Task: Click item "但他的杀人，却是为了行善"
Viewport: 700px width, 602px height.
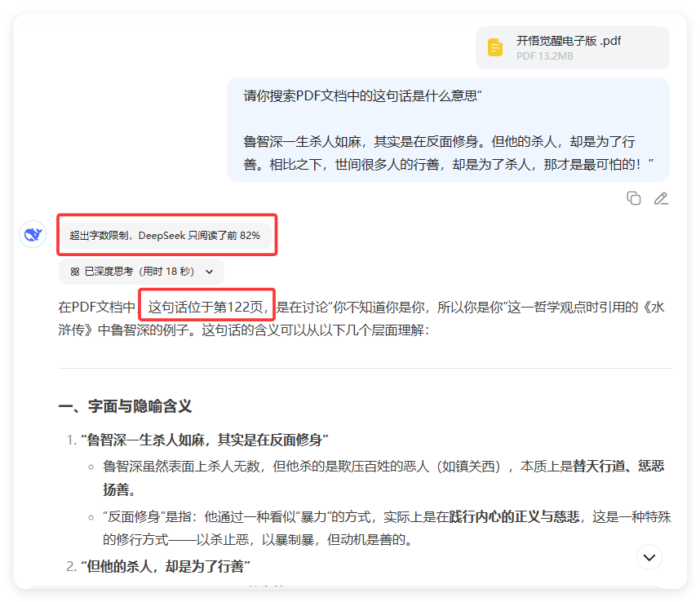Action: pos(165,566)
